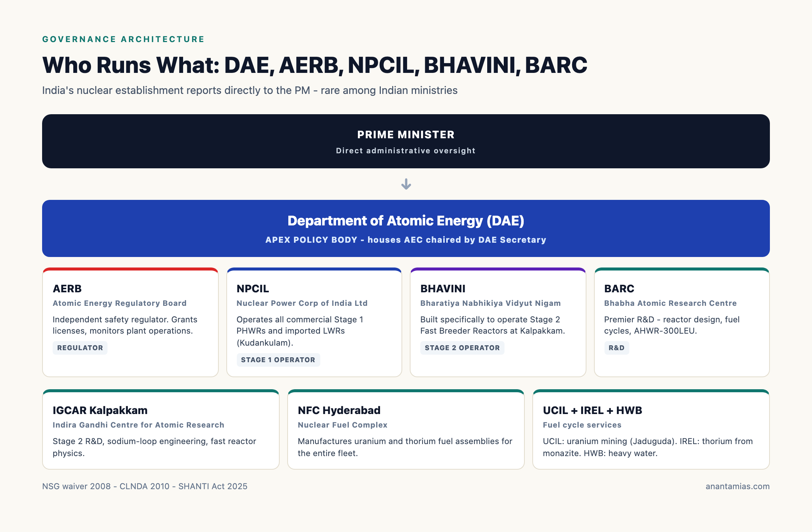Click the 'GOVERNANCE ARCHITECTURE' heading label
The width and height of the screenshot is (812, 532).
click(123, 39)
